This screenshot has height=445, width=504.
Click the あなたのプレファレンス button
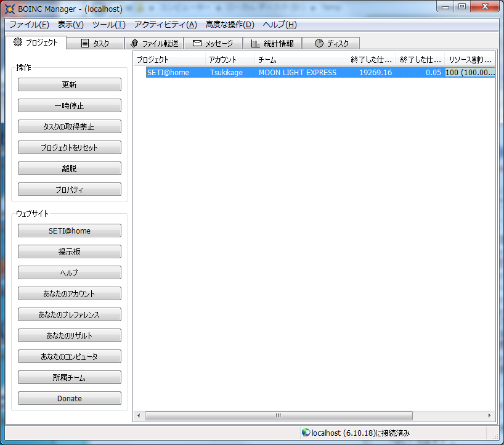(x=70, y=314)
